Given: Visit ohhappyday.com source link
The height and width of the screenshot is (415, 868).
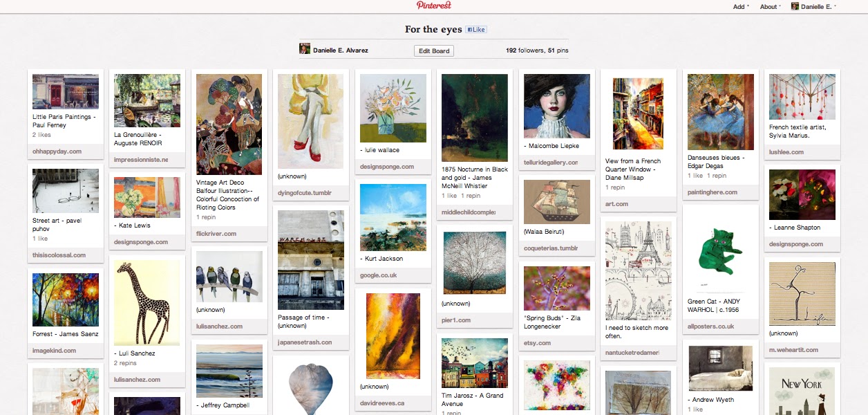Looking at the screenshot, I should click(57, 151).
